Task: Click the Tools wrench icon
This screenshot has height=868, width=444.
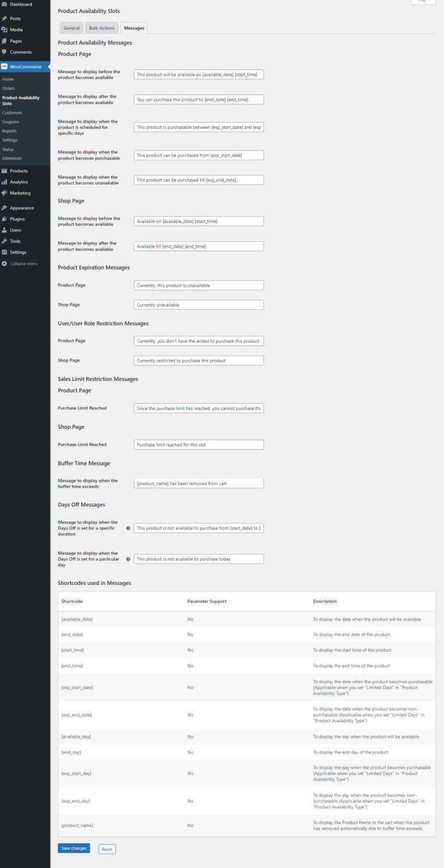Action: click(x=5, y=241)
